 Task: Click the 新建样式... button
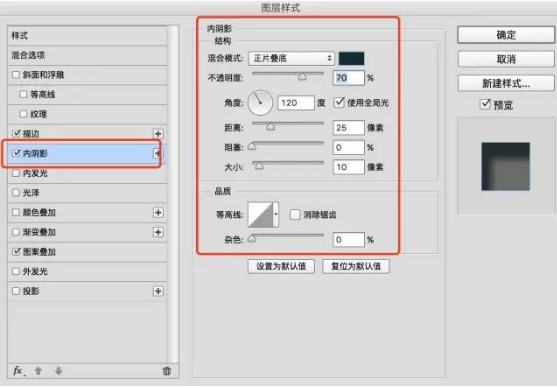tap(506, 83)
